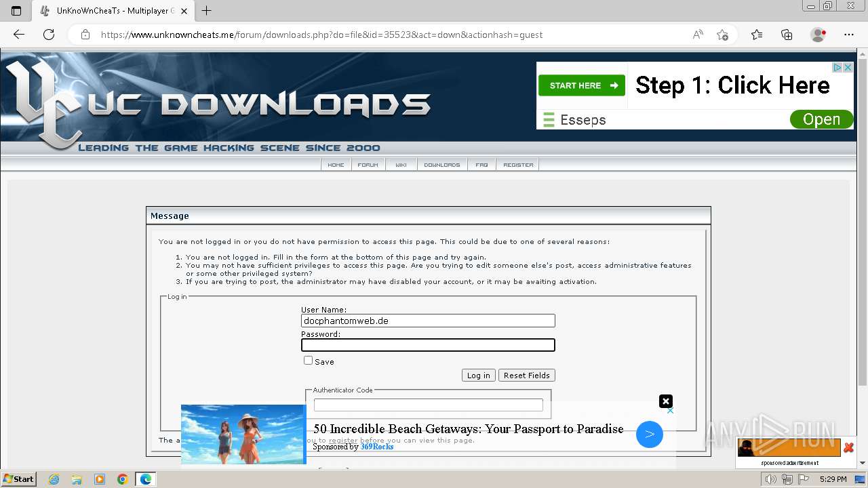Viewport: 868px width, 488px height.
Task: Close the UnKnoWnCheaTs tab
Action: (184, 11)
